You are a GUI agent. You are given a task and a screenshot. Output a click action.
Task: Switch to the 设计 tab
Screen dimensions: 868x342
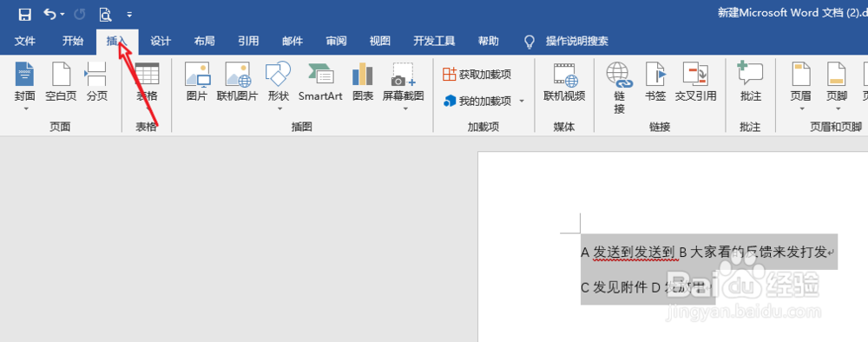pyautogui.click(x=161, y=41)
